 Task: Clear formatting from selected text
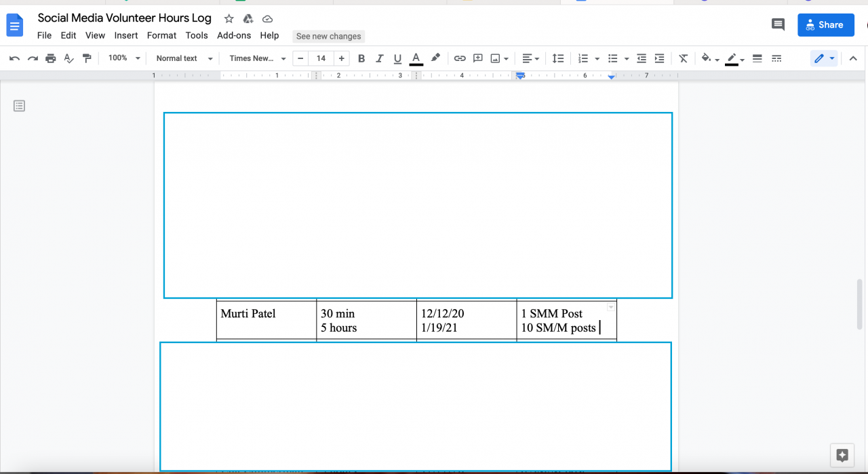coord(684,58)
